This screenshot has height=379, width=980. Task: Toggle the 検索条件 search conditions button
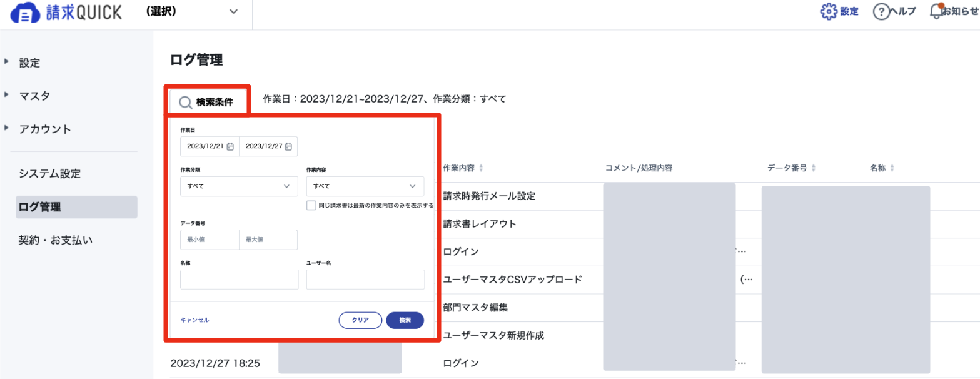[x=208, y=102]
